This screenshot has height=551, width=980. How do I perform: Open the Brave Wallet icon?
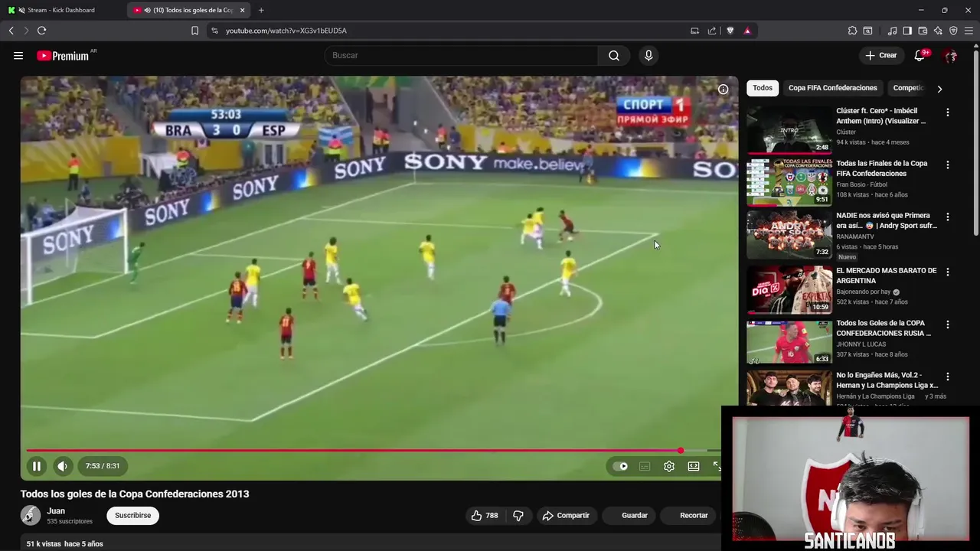923,31
